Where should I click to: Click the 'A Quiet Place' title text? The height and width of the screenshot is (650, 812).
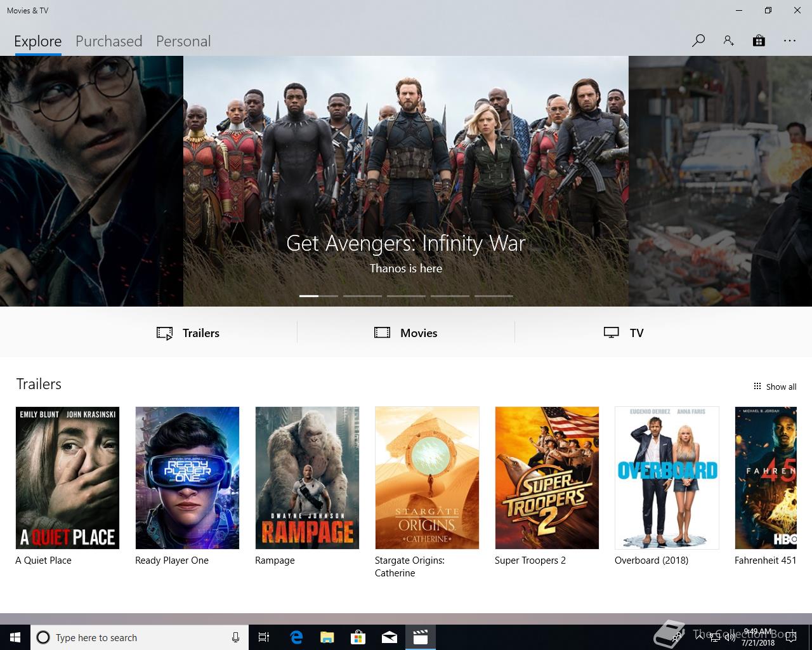43,560
